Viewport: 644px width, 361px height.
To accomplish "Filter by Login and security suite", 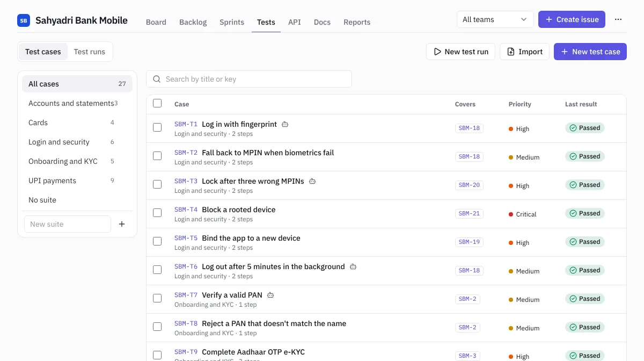I will [x=77, y=142].
